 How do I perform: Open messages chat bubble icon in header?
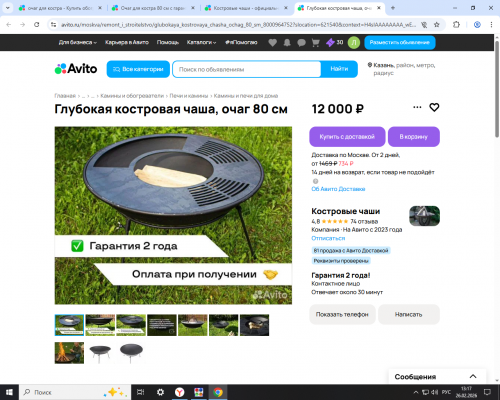coord(301,42)
